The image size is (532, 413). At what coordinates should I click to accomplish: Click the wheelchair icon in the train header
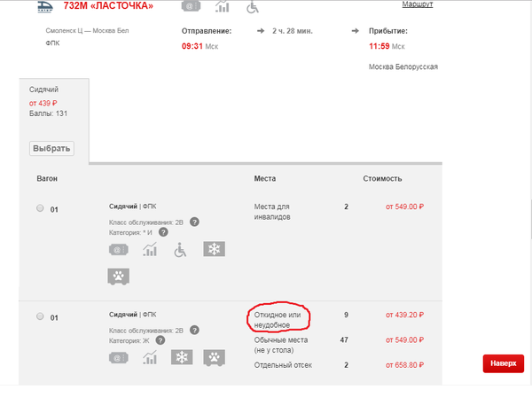253,7
